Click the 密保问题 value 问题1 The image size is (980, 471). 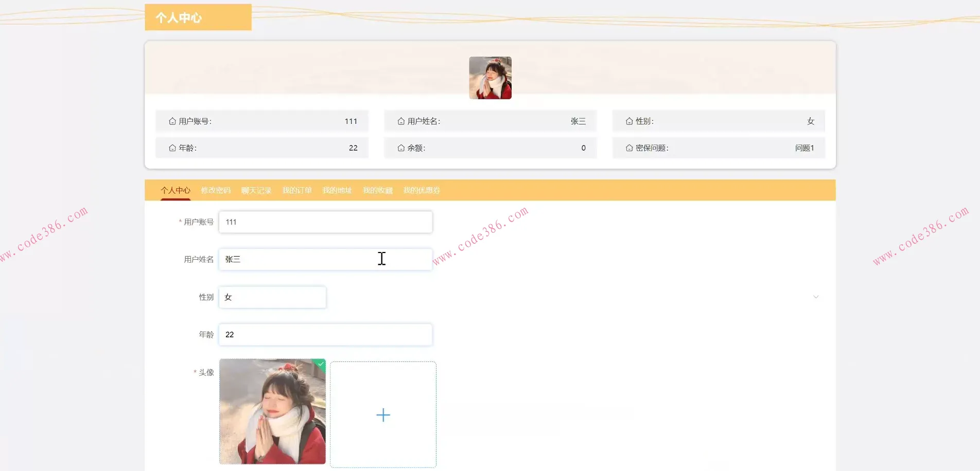[804, 148]
